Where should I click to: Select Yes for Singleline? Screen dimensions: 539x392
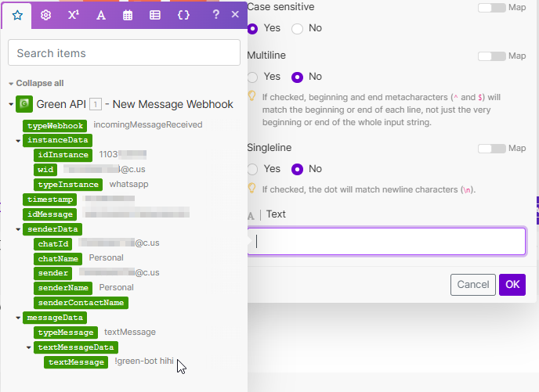253,169
